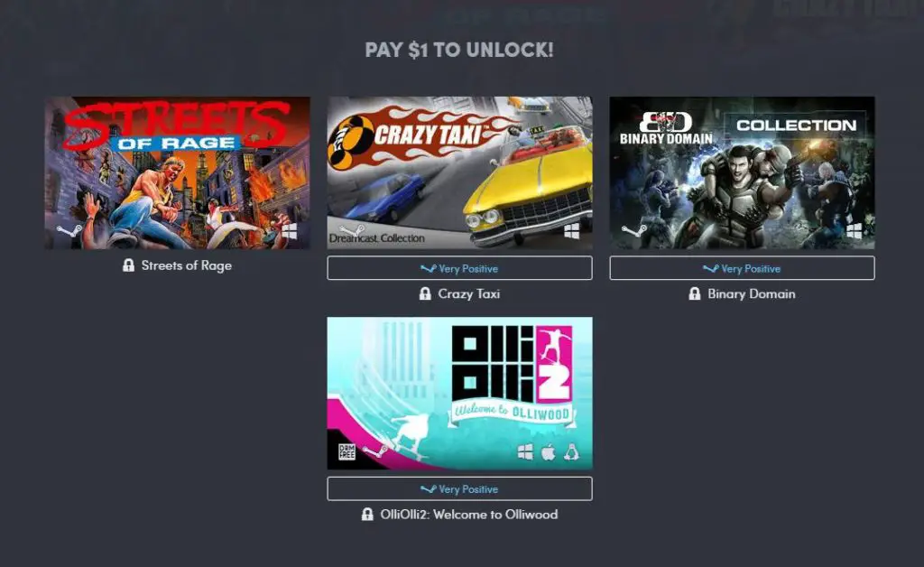
Task: Click the DRM Free badge on OlliOlli2
Action: click(x=347, y=452)
